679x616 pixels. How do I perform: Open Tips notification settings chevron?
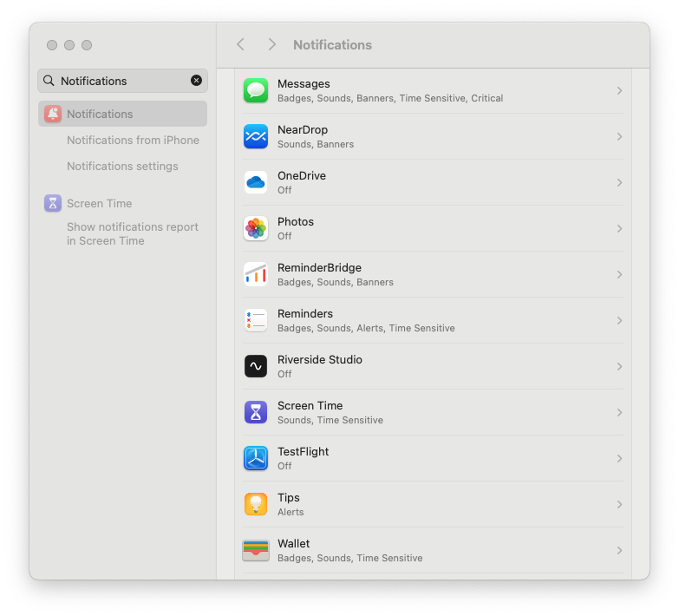pos(620,504)
